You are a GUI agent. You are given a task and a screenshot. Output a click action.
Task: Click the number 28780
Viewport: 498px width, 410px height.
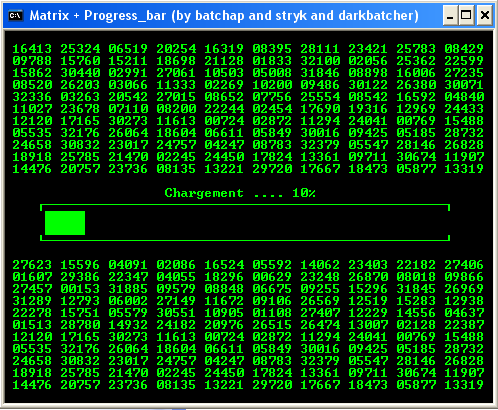tap(80, 325)
